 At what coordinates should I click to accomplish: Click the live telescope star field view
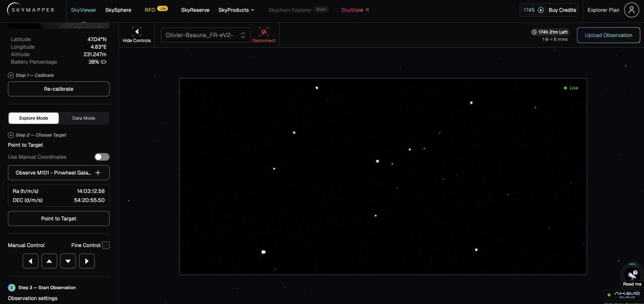(x=383, y=176)
